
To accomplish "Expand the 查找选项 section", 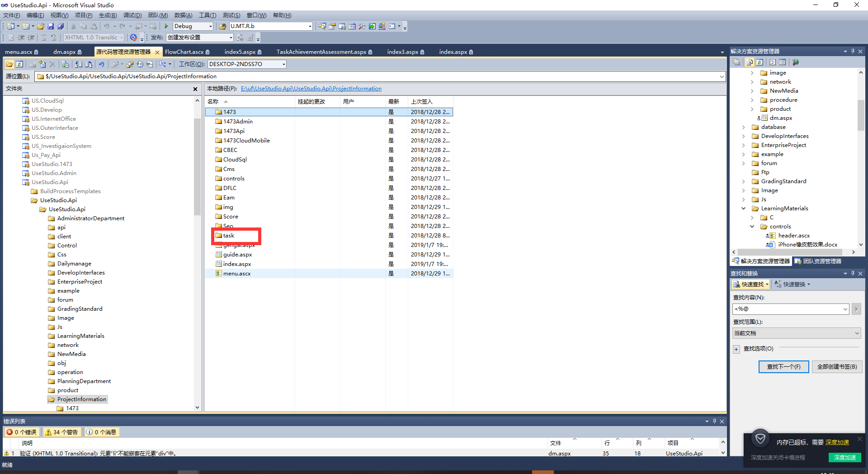I will [736, 349].
